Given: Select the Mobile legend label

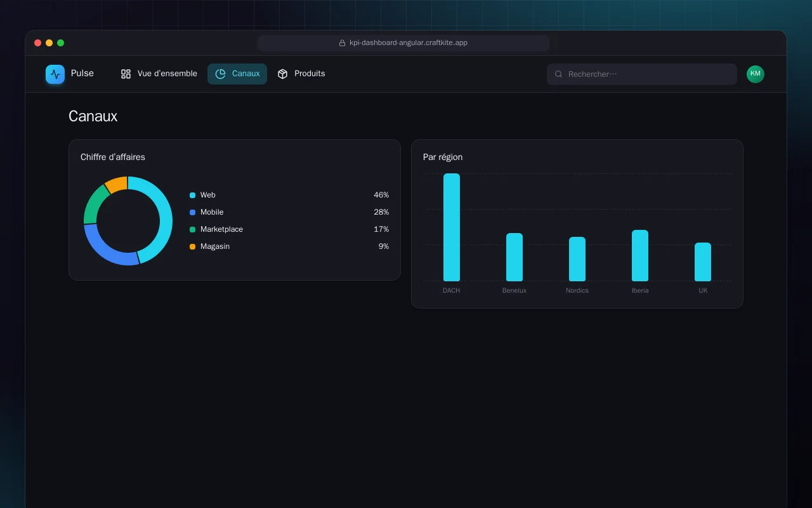Looking at the screenshot, I should 212,212.
